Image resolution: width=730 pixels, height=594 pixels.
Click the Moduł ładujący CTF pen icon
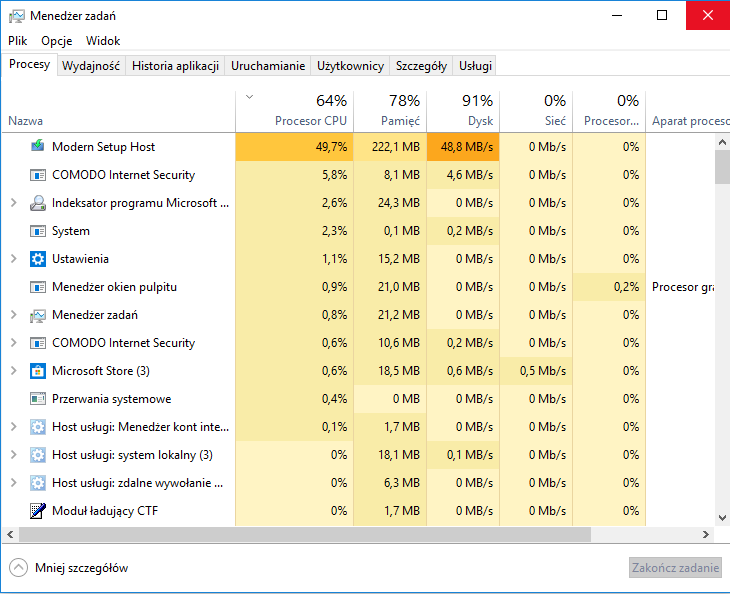point(38,511)
